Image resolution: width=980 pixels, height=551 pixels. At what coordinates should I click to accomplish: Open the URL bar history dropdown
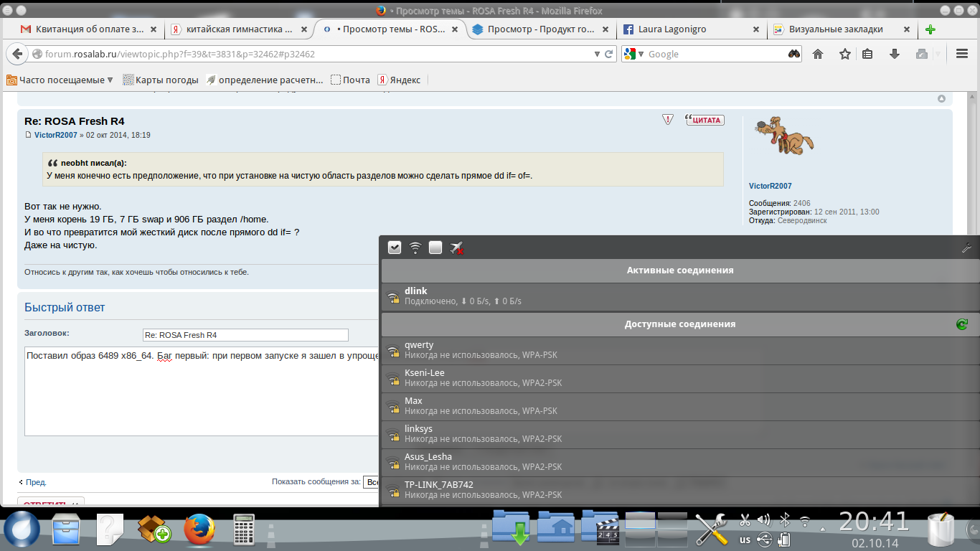click(x=597, y=54)
